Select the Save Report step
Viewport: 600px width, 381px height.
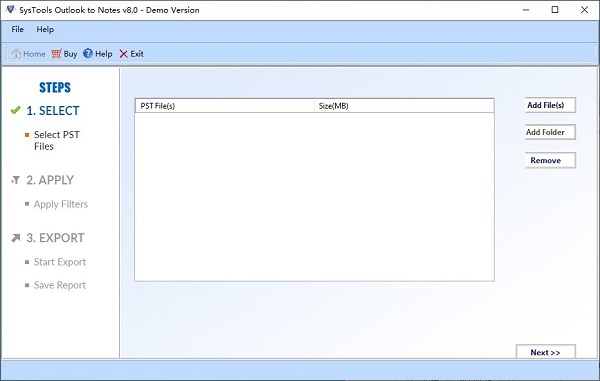[x=60, y=285]
